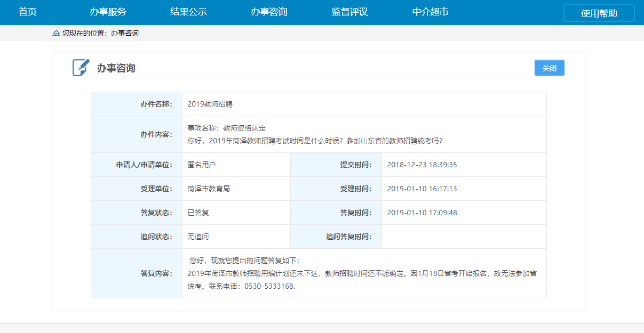Switch to the 监督评议 section
644x333 pixels.
pyautogui.click(x=349, y=12)
